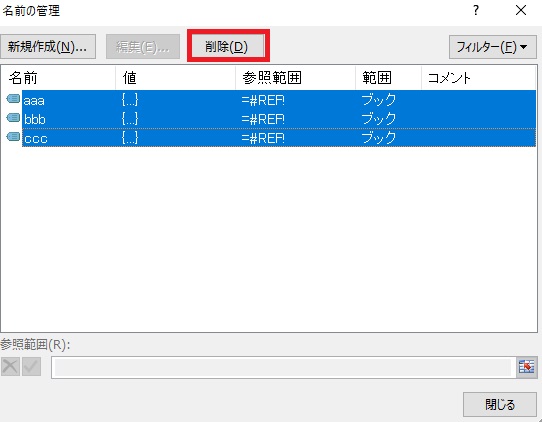Select the name row aaa
Screen dimensions: 542x422
click(279, 100)
